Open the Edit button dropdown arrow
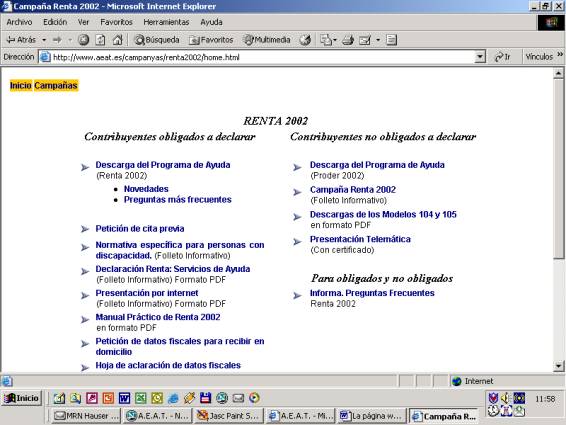This screenshot has height=425, width=566. click(378, 40)
